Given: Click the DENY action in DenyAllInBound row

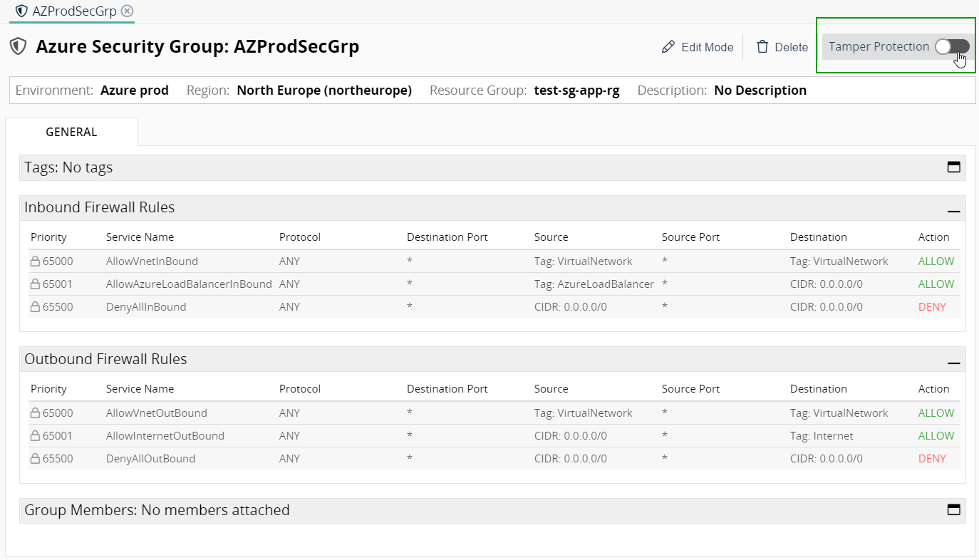Looking at the screenshot, I should (x=932, y=307).
